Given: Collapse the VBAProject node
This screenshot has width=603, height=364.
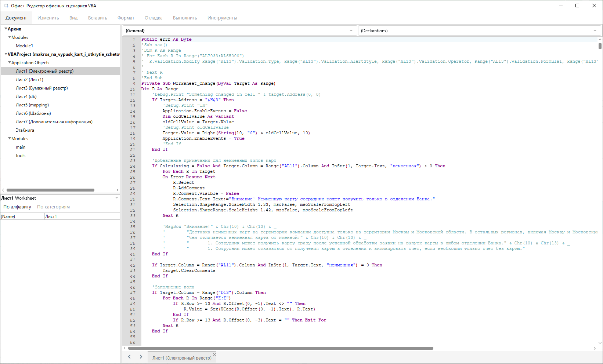Looking at the screenshot, I should (x=5, y=54).
